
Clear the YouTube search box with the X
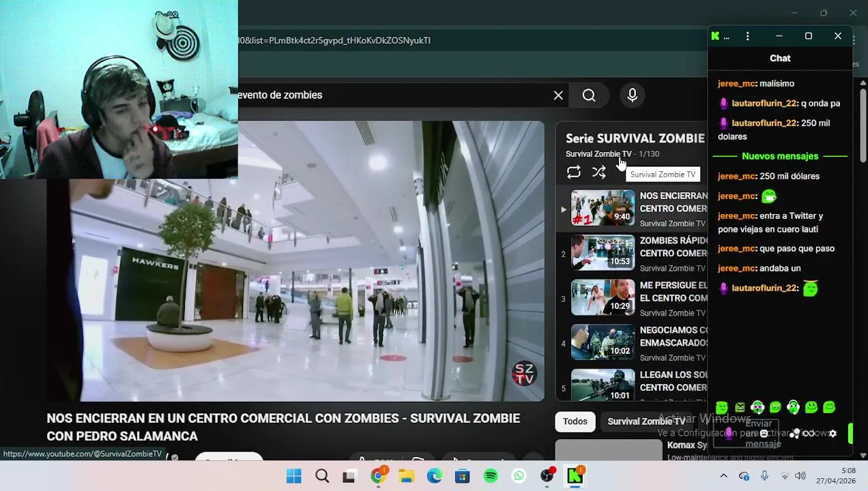pos(558,95)
